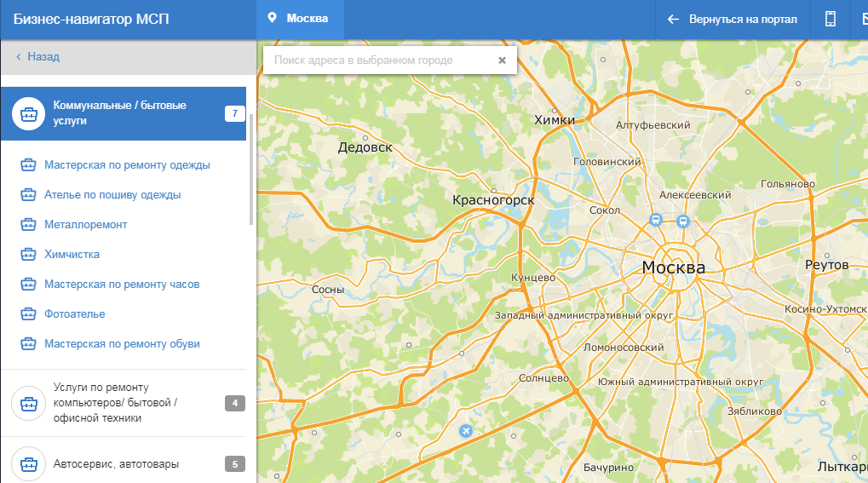Open the Москва city selector
The image size is (868, 483).
300,19
